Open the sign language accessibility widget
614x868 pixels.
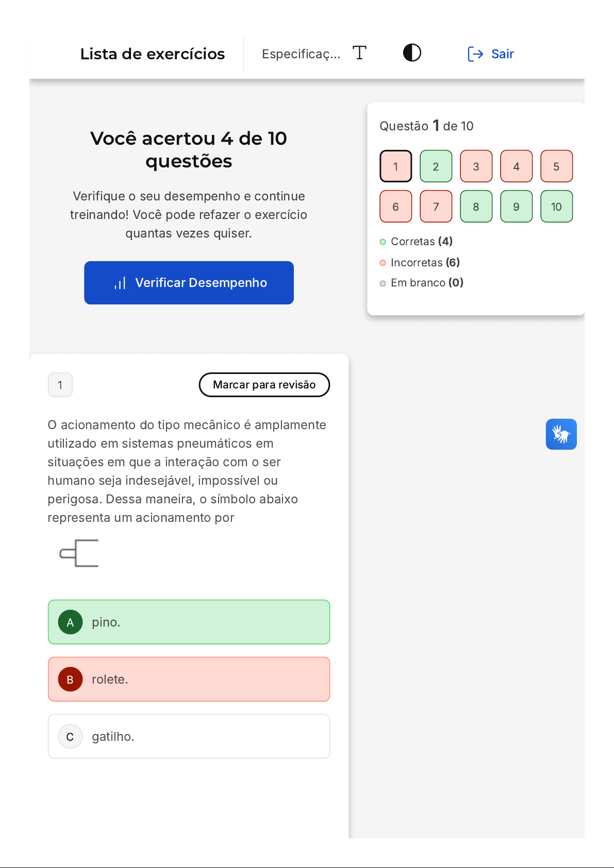click(561, 434)
